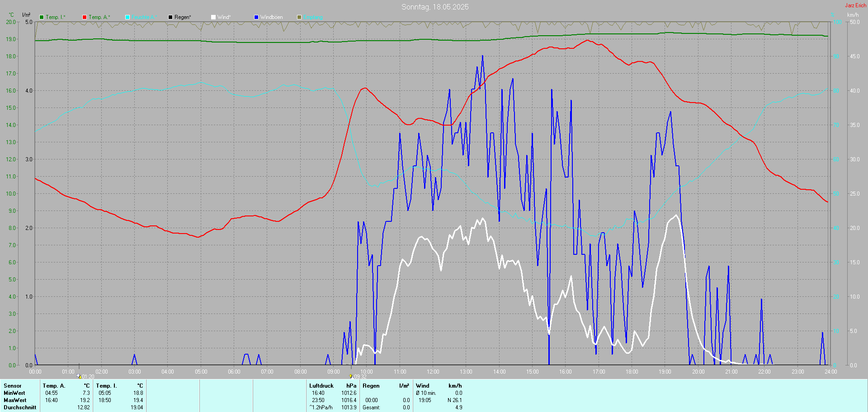Click the chart title 'Sonntag, 18.05.2025'
Image resolution: width=868 pixels, height=412 pixels.
point(435,7)
